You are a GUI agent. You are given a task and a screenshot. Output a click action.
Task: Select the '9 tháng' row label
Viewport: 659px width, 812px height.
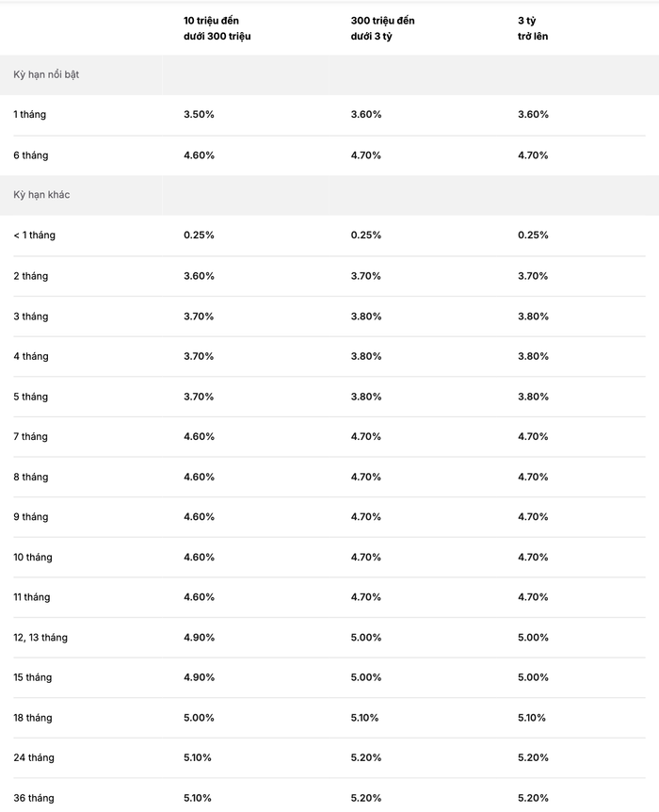30,517
